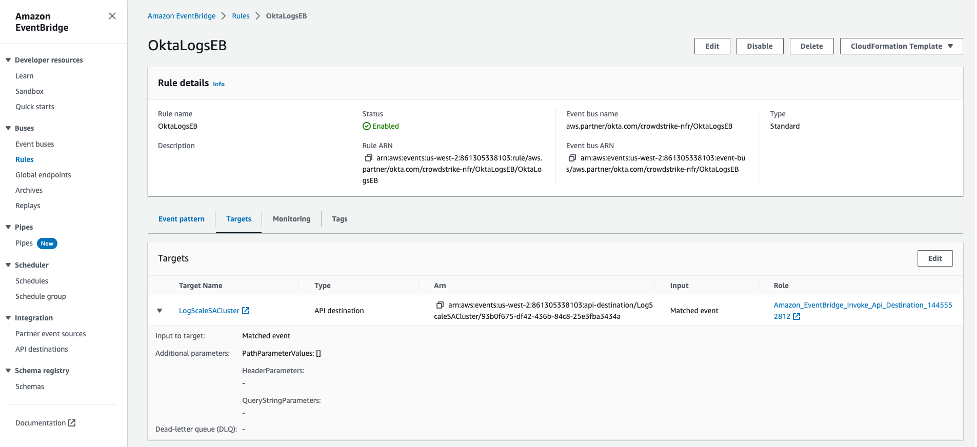Open the CloudFormation Template dropdown
The height and width of the screenshot is (447, 977).
(x=901, y=46)
